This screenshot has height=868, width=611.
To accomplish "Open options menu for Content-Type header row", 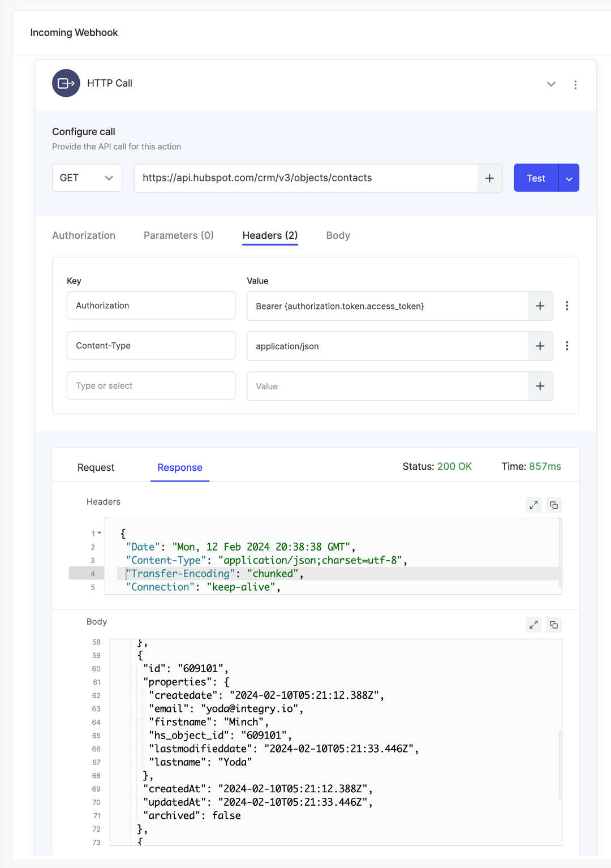I will pos(567,346).
